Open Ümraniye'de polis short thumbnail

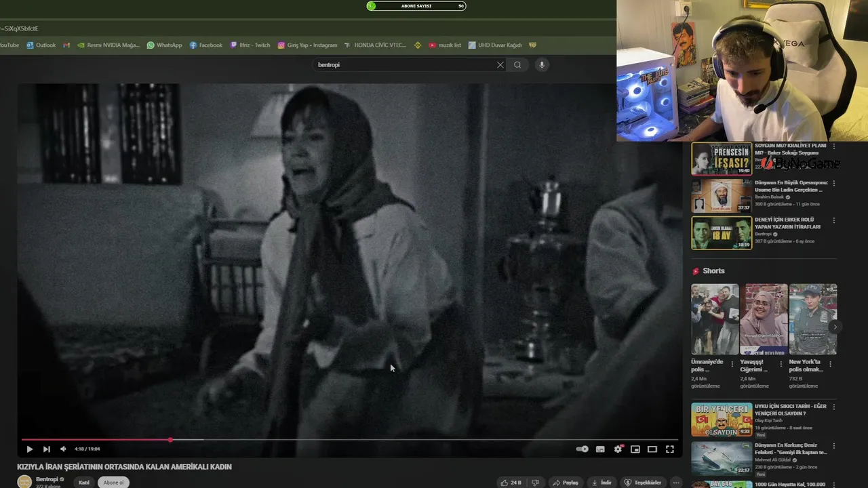coord(715,319)
